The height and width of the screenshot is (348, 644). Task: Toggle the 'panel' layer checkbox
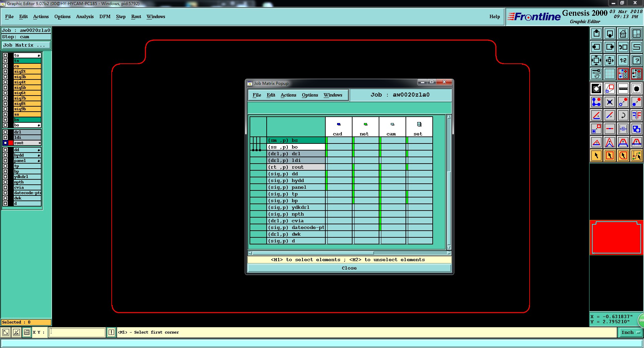tap(5, 161)
